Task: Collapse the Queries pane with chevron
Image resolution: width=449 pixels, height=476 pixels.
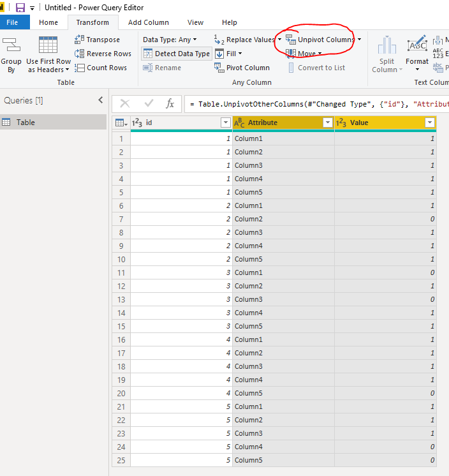Action: tap(101, 100)
